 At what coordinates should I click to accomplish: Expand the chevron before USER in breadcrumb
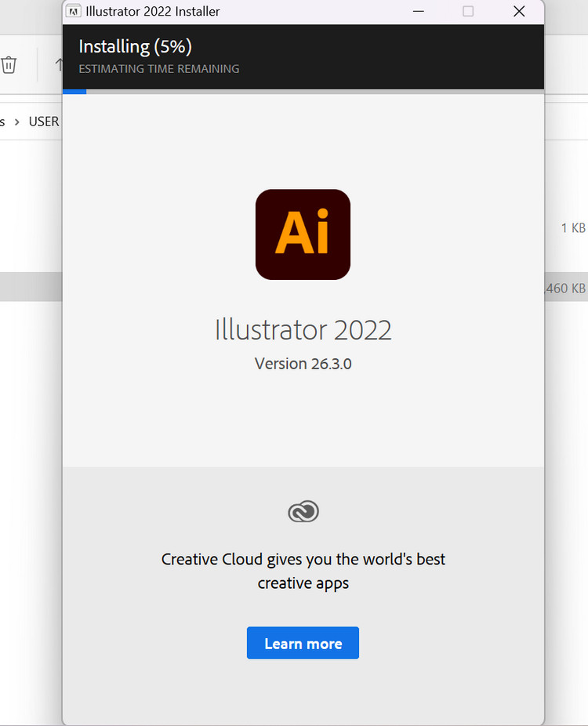17,122
